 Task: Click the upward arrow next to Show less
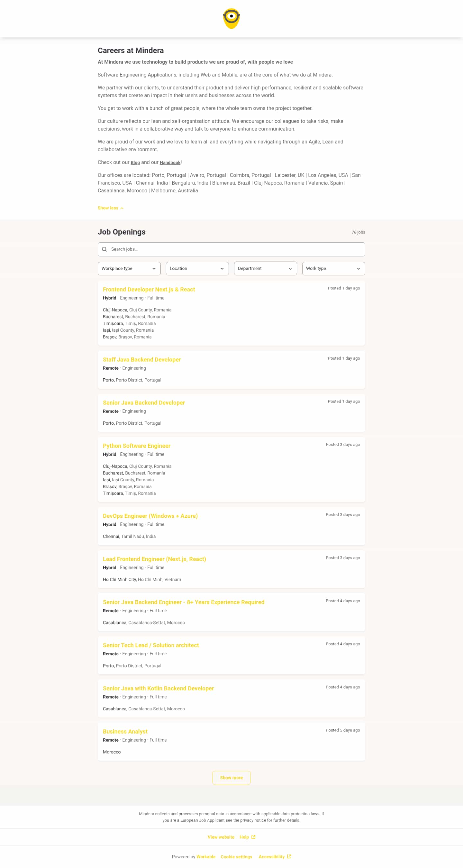click(121, 208)
